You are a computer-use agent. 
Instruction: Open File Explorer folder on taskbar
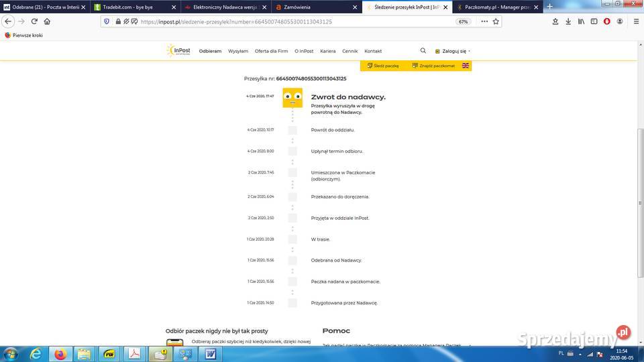point(85,354)
